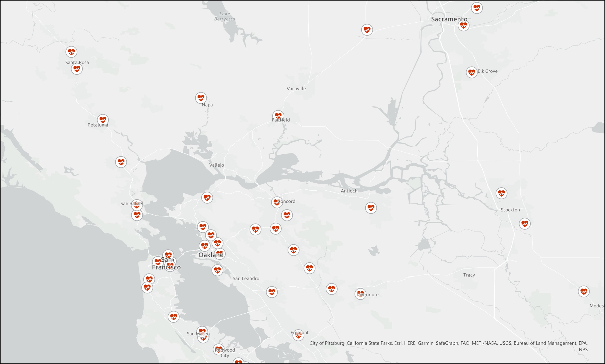Click the Sacramento city label
The image size is (605, 364).
coord(449,19)
